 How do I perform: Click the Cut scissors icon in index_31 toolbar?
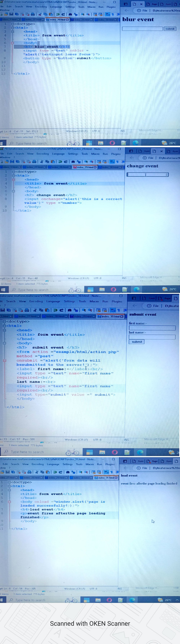pos(36,472)
